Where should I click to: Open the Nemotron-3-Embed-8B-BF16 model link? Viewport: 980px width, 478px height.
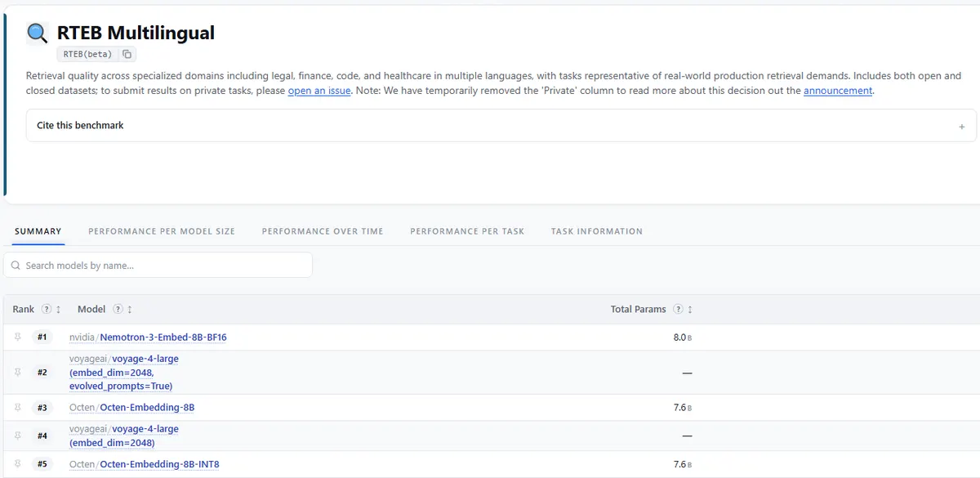click(163, 337)
